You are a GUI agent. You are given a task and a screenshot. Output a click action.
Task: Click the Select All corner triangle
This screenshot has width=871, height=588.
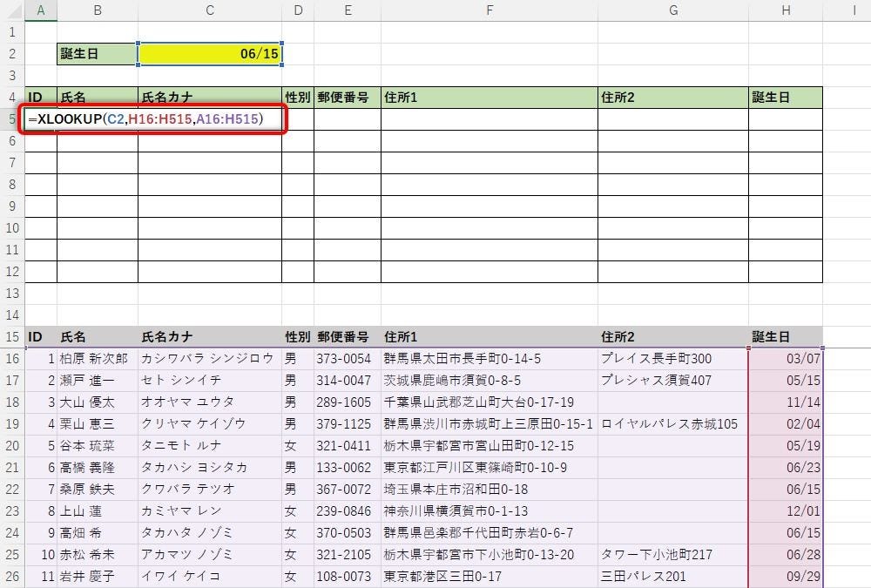[x=12, y=10]
